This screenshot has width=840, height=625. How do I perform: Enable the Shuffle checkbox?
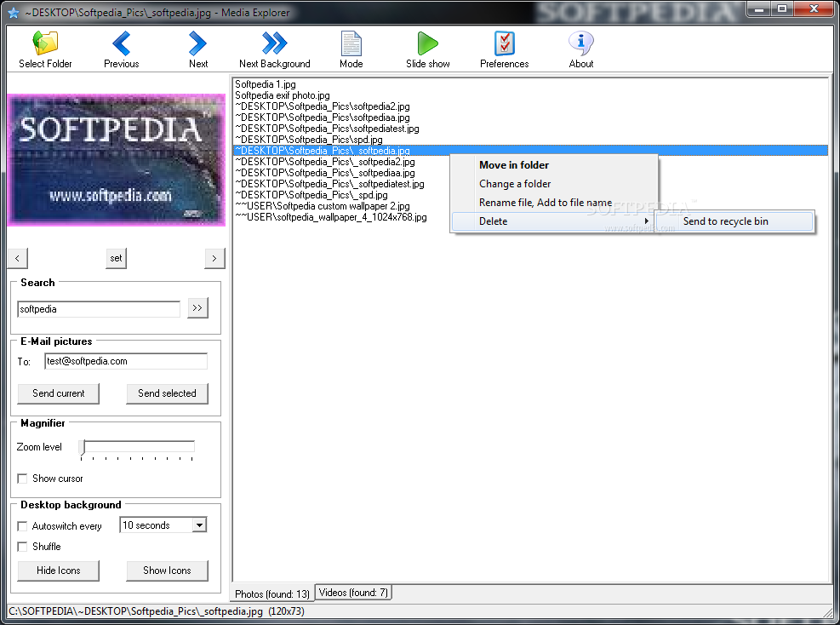(22, 546)
